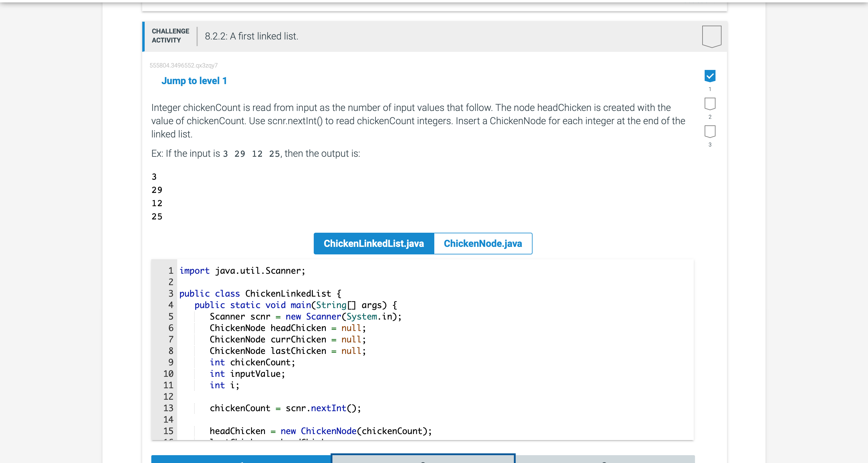Click the blue action button below the editor
Screen dimensions: 868x463
pos(241,460)
